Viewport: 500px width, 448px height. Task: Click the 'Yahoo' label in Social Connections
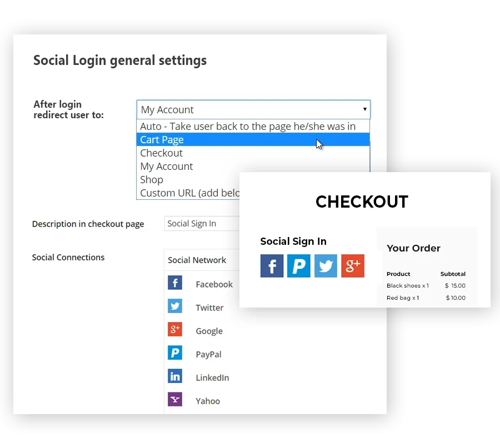click(x=208, y=401)
